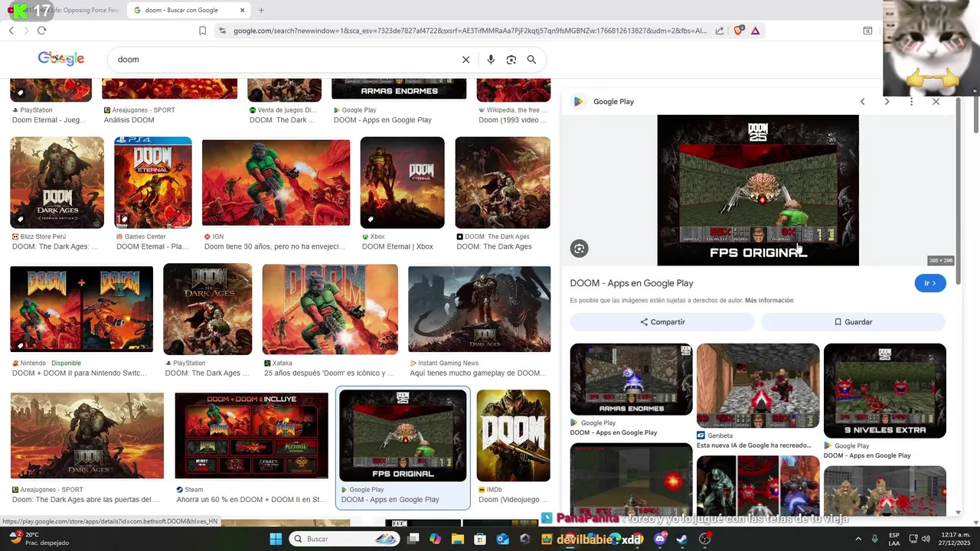980x551 pixels.
Task: Open Steam from the taskbar
Action: pos(682,539)
